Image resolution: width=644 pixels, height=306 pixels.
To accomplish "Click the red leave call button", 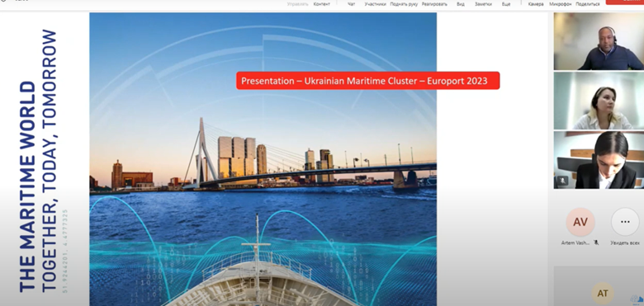I will [x=625, y=2].
